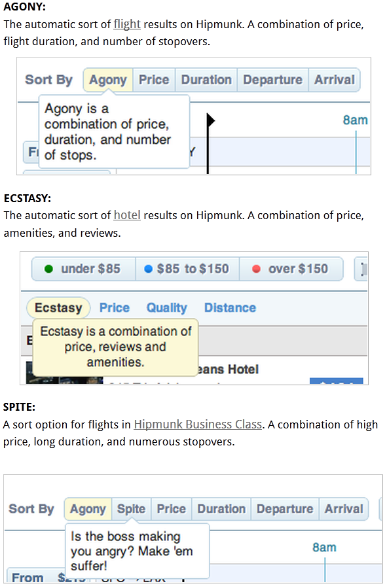Select the Spite sort option
The image size is (387, 588).
(131, 509)
